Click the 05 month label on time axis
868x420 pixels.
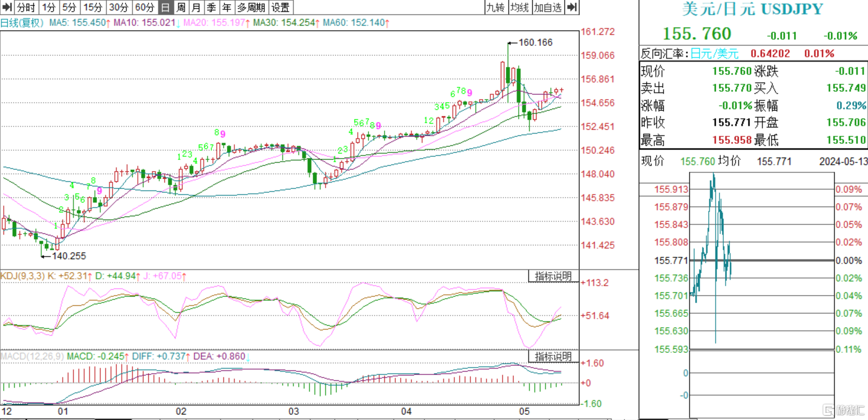coord(524,411)
